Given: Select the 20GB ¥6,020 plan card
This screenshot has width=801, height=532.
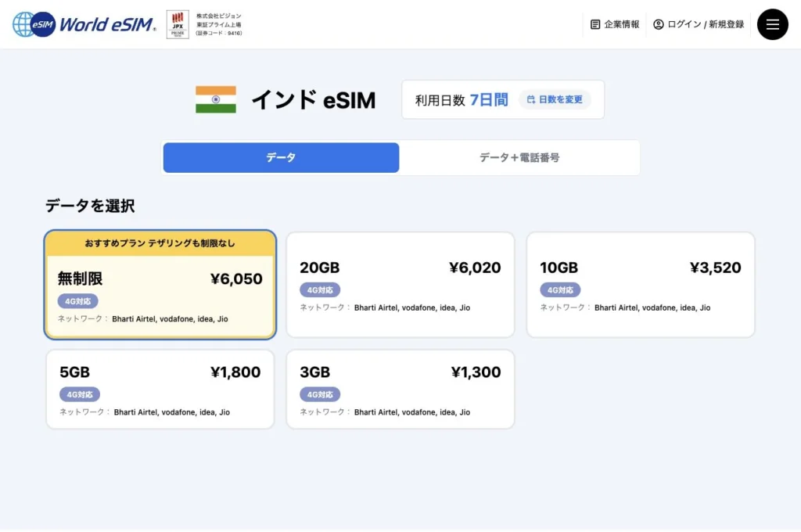Looking at the screenshot, I should click(x=400, y=285).
